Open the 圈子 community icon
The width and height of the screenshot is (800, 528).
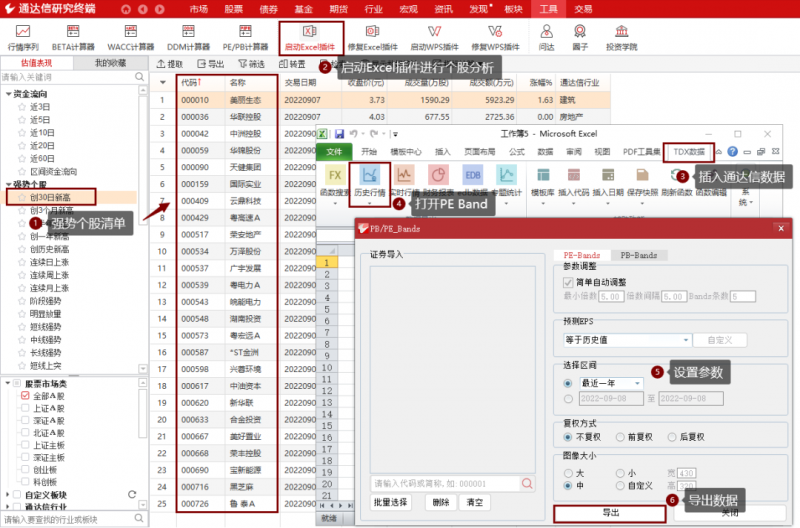point(580,38)
